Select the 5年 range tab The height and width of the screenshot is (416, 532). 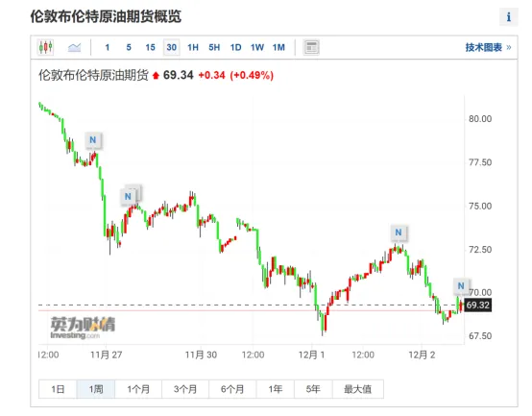(313, 389)
